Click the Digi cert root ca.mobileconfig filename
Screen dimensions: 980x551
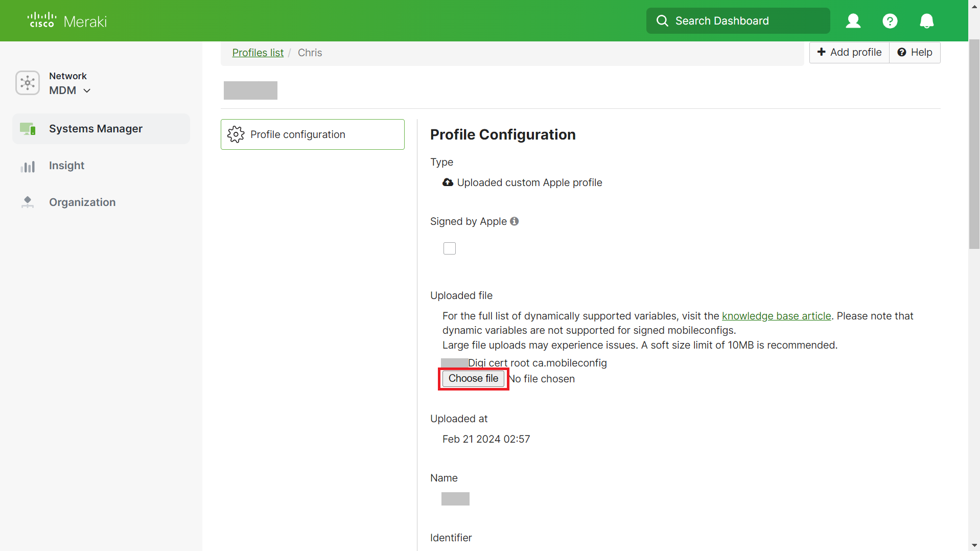pos(538,363)
